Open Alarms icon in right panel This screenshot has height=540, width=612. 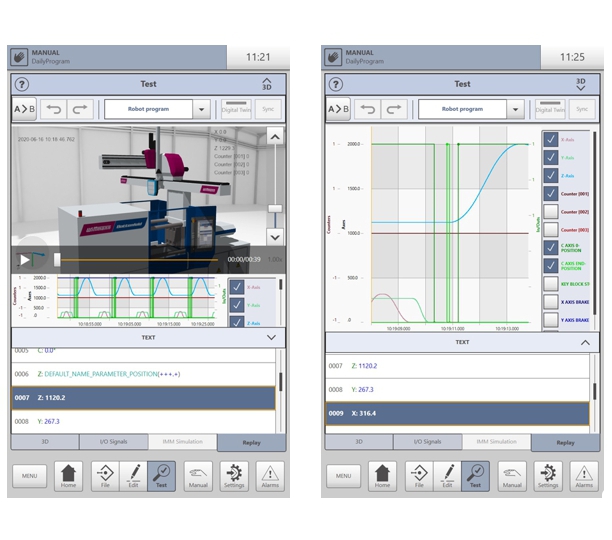click(584, 476)
